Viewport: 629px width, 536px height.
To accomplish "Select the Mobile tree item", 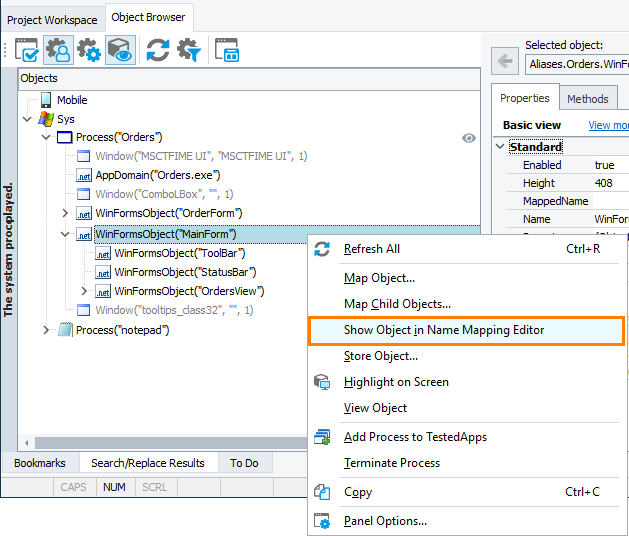I will click(x=72, y=100).
